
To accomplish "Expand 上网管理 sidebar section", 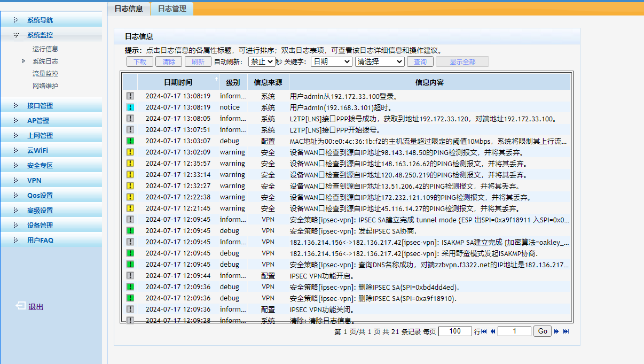I will click(51, 136).
